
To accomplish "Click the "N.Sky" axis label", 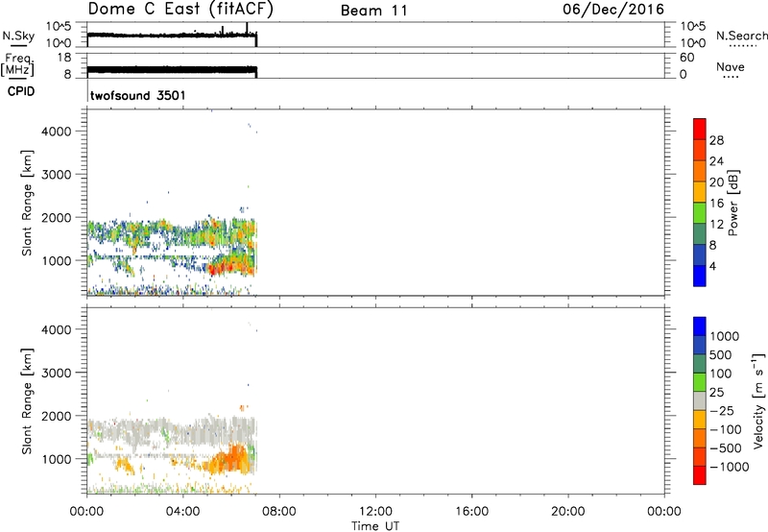I will click(x=18, y=36).
